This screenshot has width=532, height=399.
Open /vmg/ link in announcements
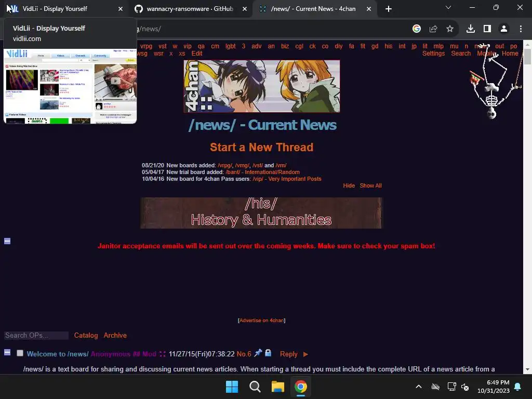click(x=242, y=165)
